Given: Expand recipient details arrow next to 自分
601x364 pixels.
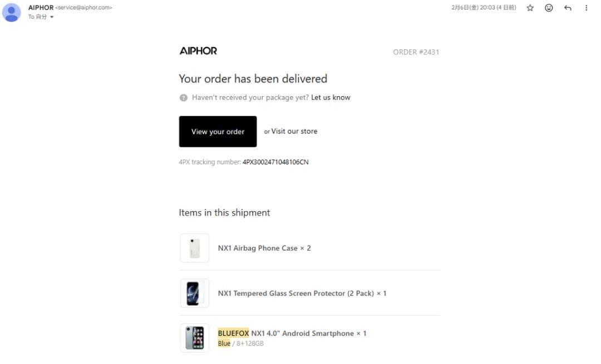Looking at the screenshot, I should [x=52, y=17].
